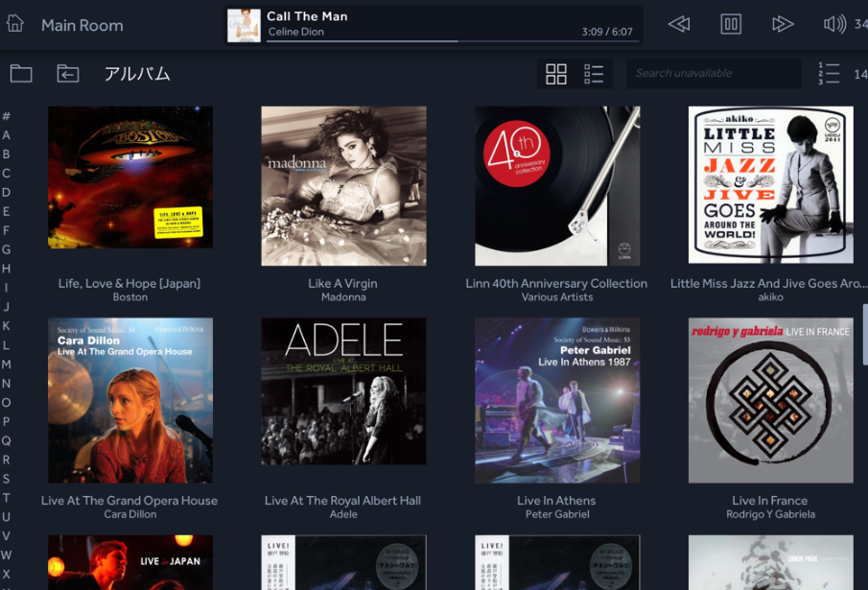Viewport: 868px width, 590px height.
Task: Switch to list view
Action: (x=594, y=74)
